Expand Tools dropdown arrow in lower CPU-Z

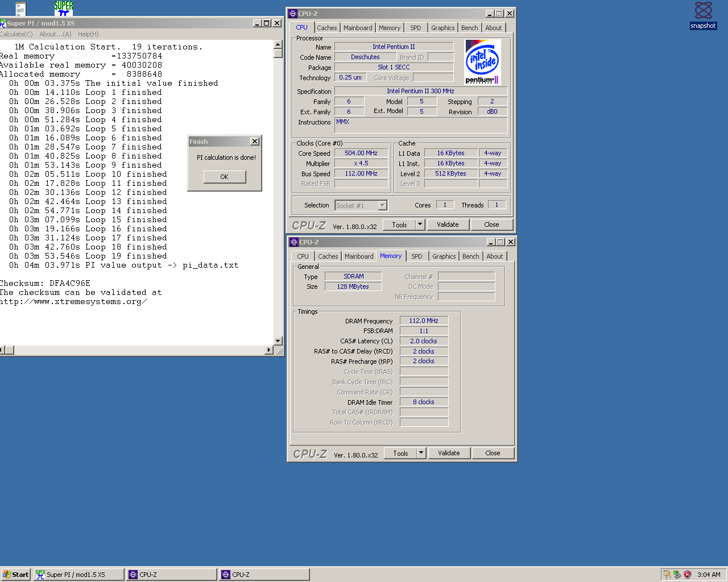[421, 453]
